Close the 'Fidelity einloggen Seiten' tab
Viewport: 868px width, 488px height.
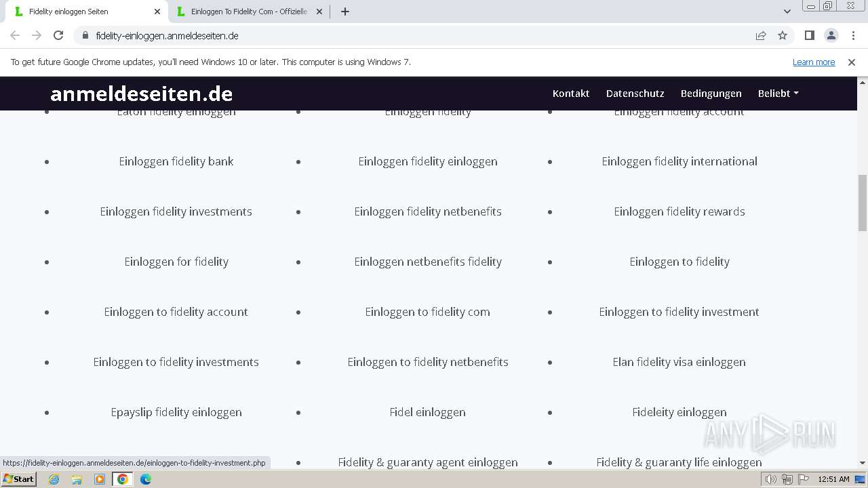click(x=157, y=12)
